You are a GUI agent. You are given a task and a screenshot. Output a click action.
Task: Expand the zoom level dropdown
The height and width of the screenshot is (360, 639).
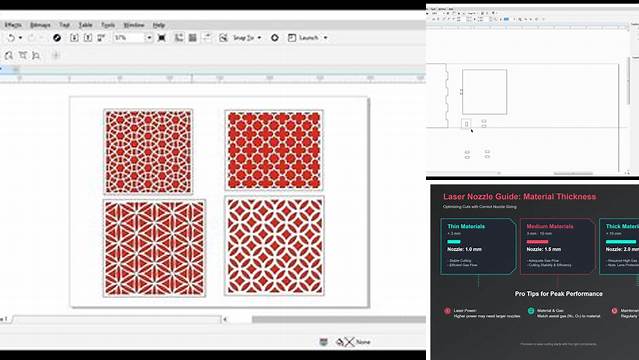tap(149, 38)
